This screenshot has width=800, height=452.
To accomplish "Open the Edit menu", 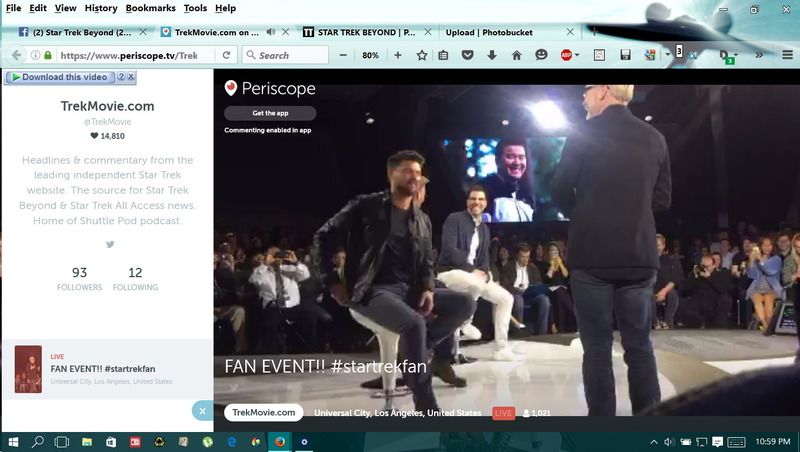I will [38, 8].
